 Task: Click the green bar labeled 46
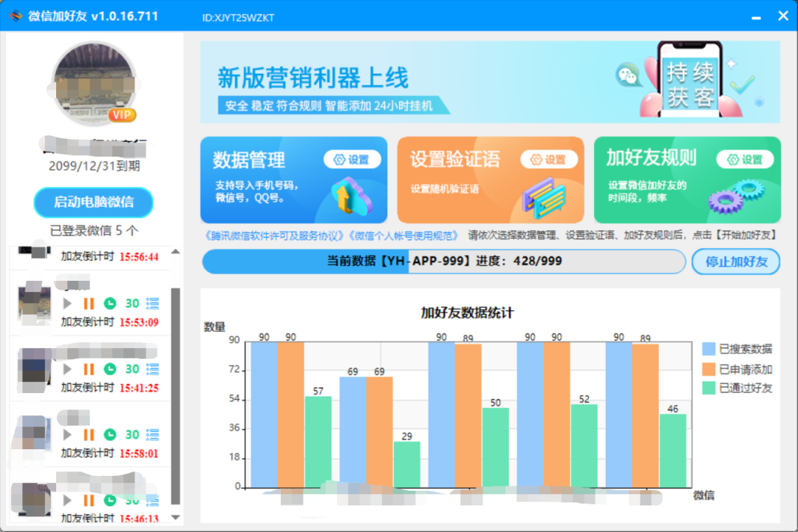coord(673,451)
